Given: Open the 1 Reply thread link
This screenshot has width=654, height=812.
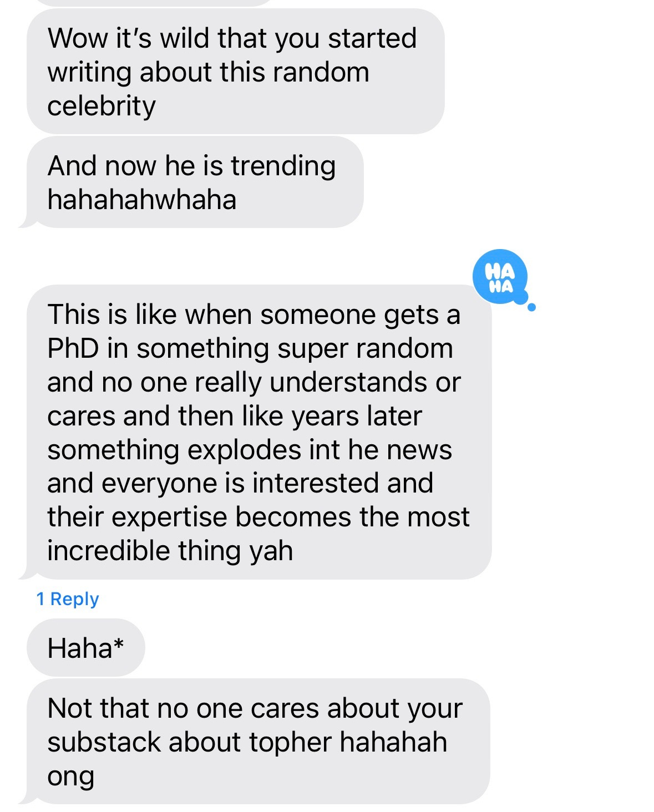Looking at the screenshot, I should click(68, 599).
